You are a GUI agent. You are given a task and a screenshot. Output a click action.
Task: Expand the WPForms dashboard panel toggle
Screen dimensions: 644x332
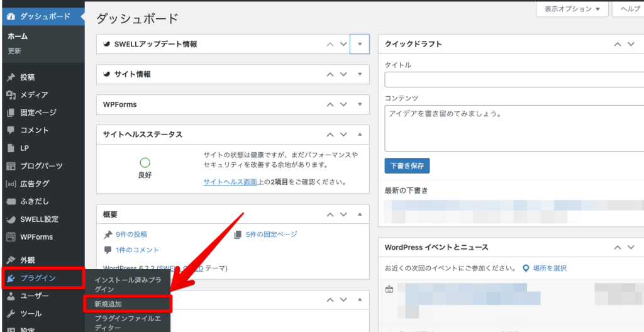click(360, 104)
